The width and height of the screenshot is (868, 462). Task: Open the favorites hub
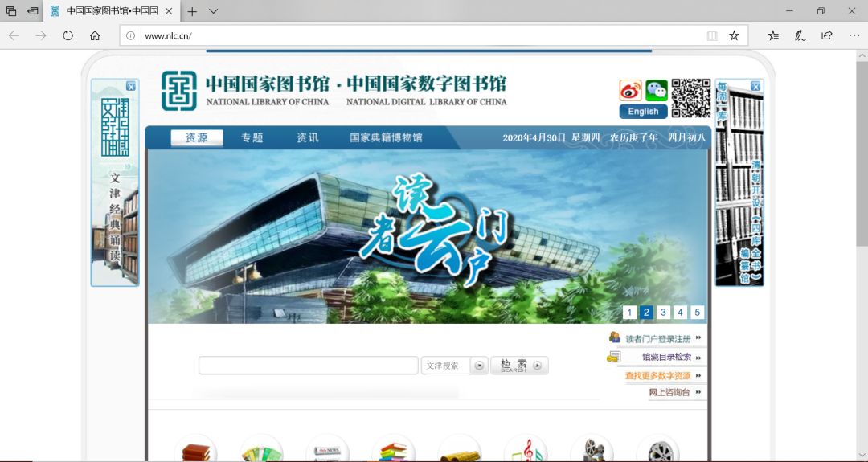point(773,35)
